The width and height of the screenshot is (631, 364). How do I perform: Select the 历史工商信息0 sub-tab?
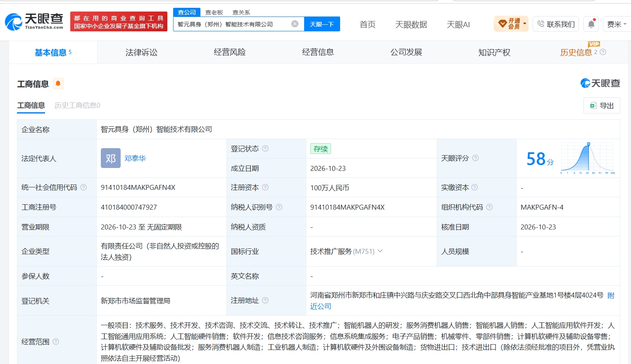coord(77,105)
